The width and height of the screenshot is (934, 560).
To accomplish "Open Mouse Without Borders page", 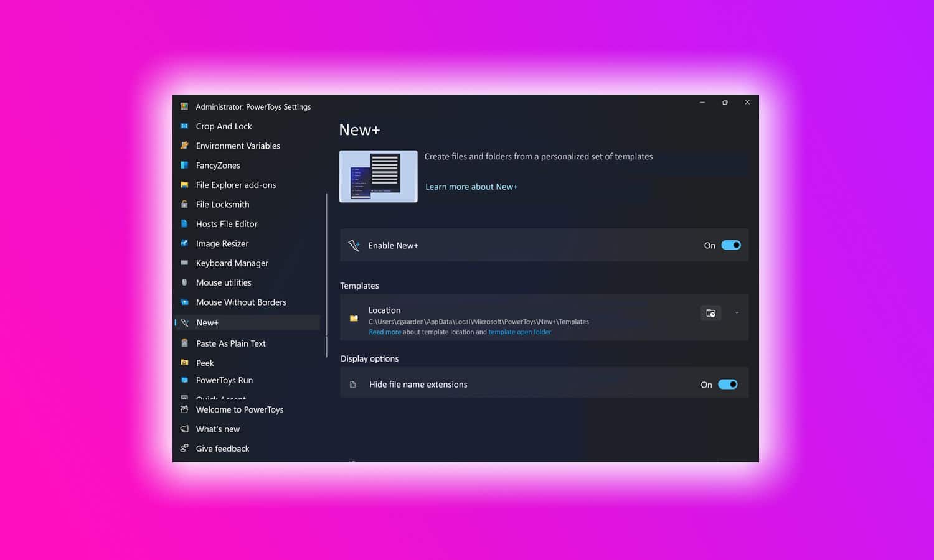I will click(241, 302).
